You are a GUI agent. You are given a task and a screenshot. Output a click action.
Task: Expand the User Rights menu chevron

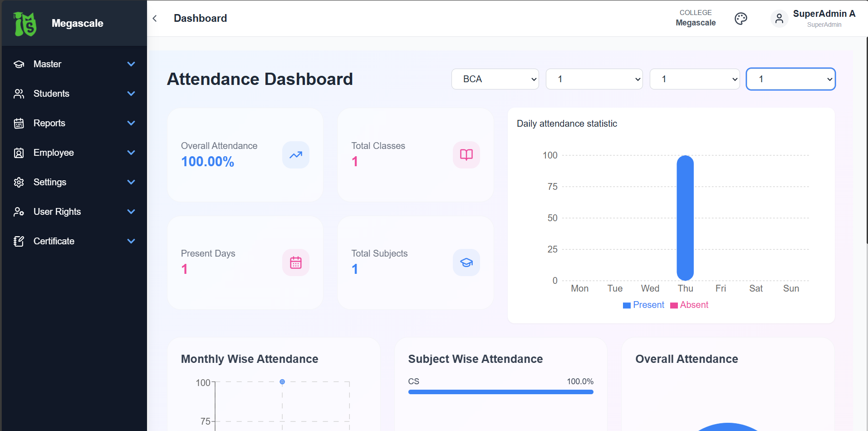tap(131, 212)
